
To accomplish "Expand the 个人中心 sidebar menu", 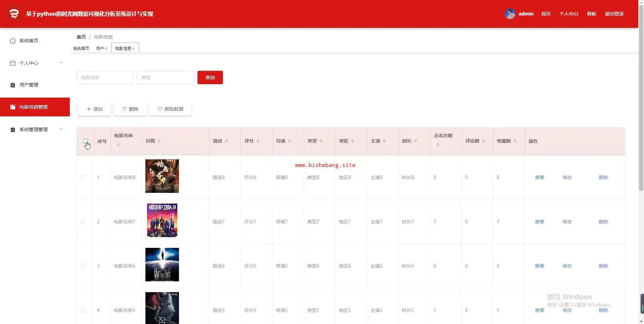I will pyautogui.click(x=61, y=63).
